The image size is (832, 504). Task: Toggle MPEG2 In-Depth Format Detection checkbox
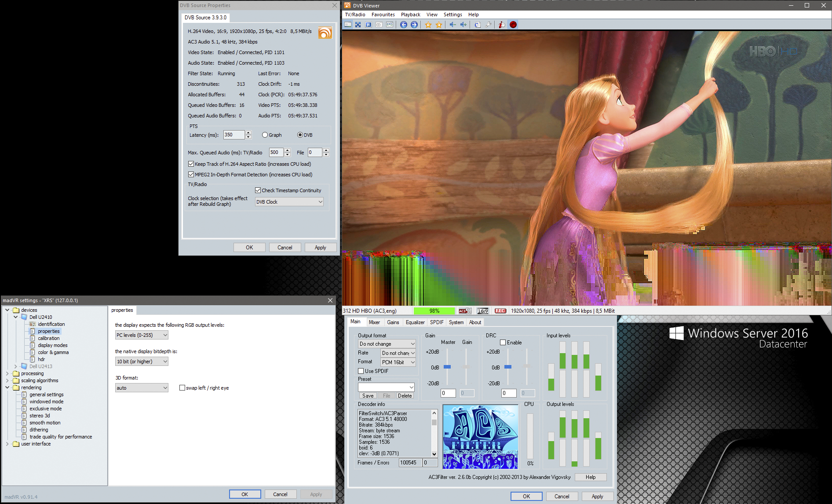191,175
